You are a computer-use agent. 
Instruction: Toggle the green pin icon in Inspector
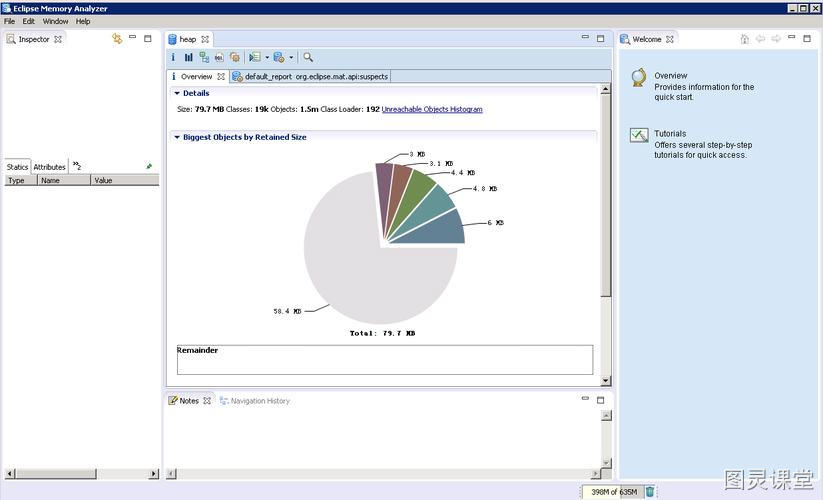point(149,166)
